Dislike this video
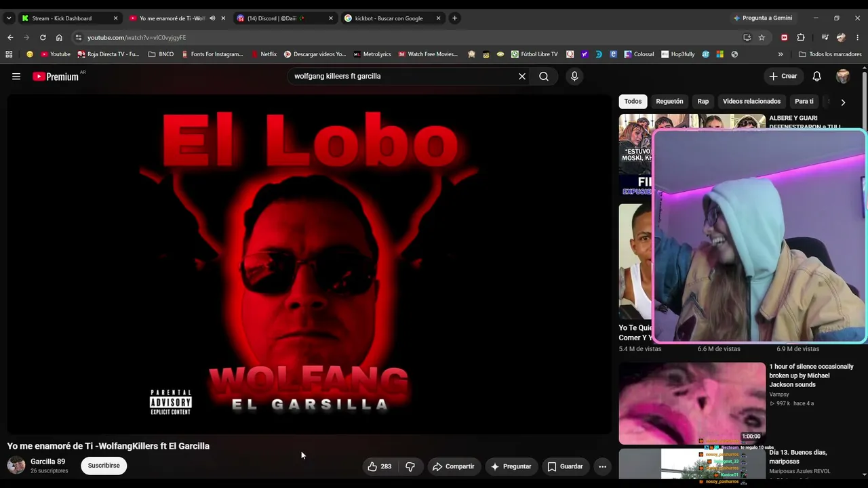The width and height of the screenshot is (868, 488). 410,466
